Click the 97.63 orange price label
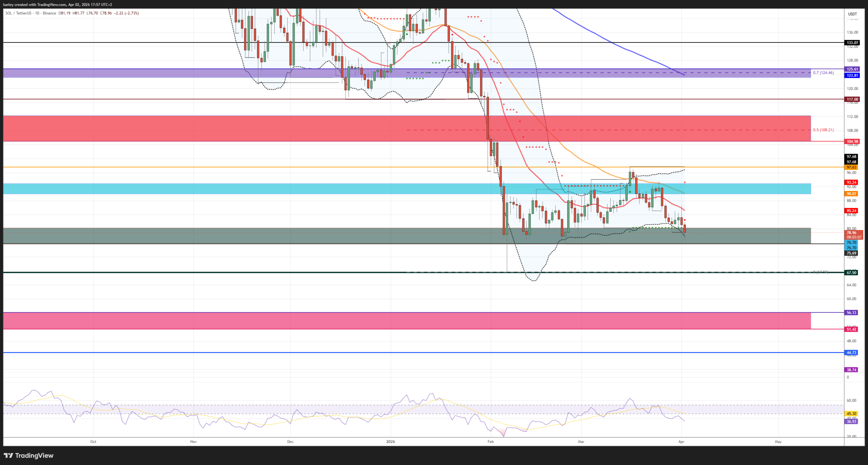868x465 pixels. pos(851,167)
